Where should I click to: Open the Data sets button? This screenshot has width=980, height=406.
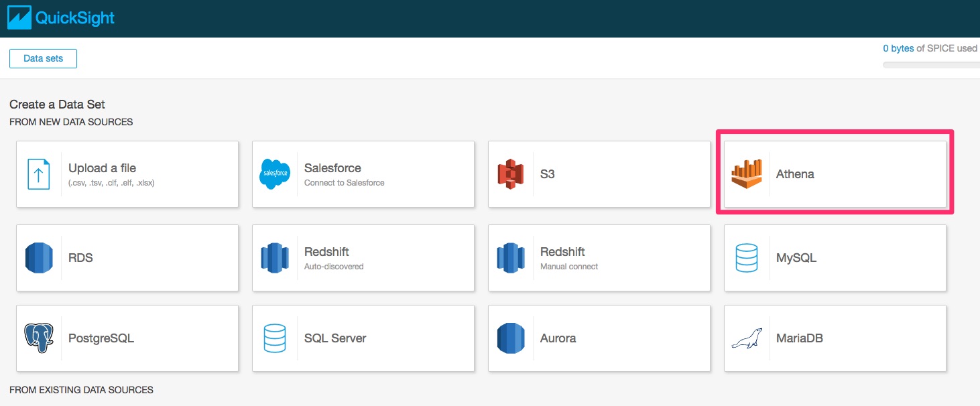43,58
